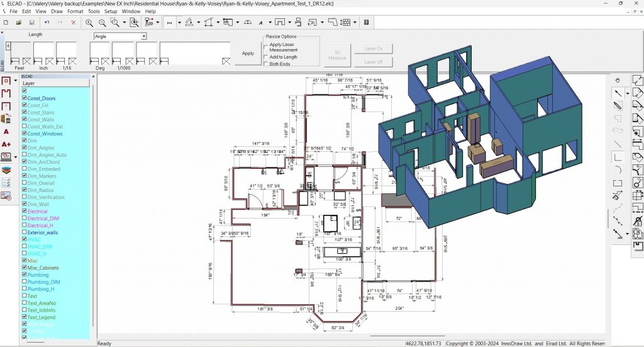The width and height of the screenshot is (644, 347).
Task: Check the Add to Length option
Action: [x=266, y=57]
